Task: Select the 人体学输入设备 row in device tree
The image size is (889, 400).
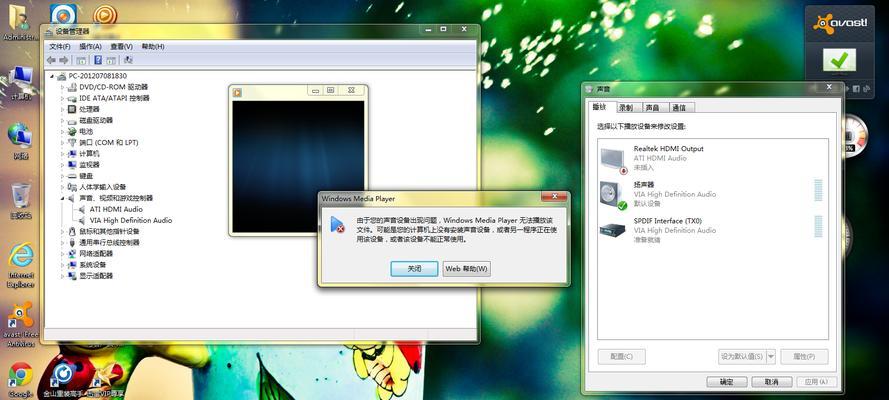Action: (x=97, y=187)
